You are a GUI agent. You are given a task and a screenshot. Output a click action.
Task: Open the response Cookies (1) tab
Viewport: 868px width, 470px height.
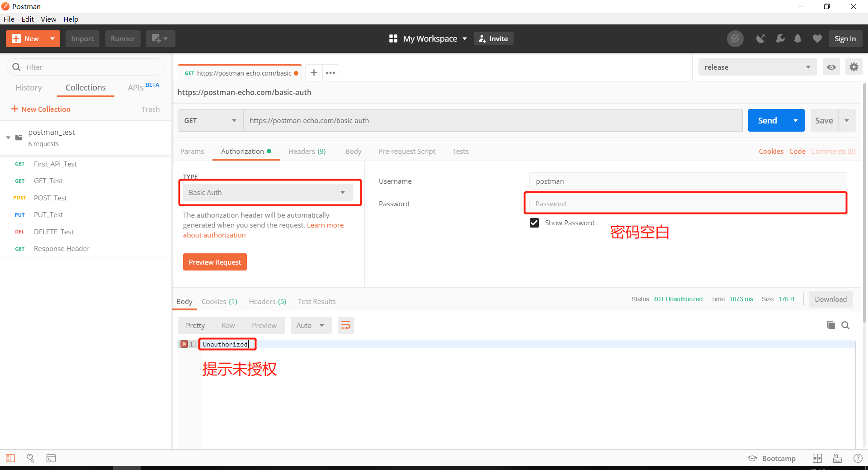[219, 302]
